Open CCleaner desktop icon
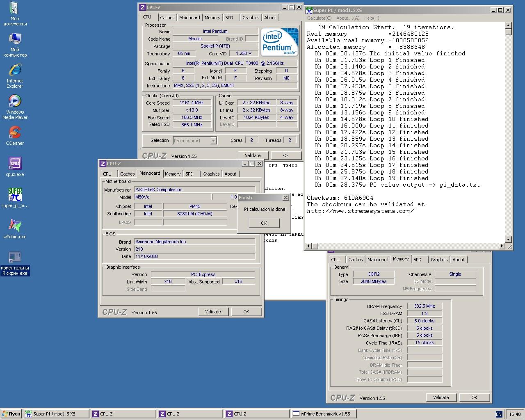The width and height of the screenshot is (525, 420). coord(15,136)
